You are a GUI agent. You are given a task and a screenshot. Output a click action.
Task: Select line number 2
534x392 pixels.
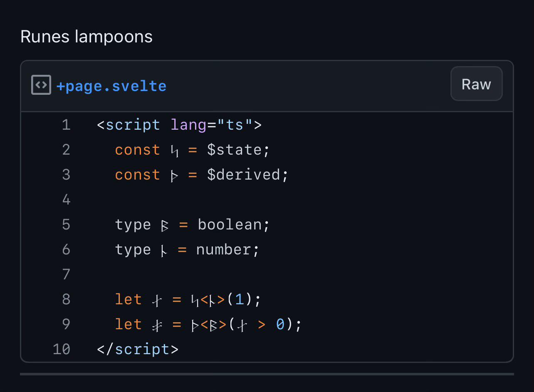click(66, 150)
